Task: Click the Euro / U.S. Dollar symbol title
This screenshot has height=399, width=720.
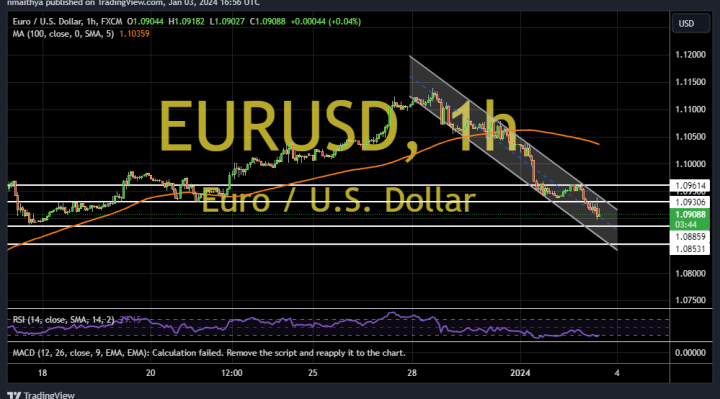Action: tap(48, 22)
